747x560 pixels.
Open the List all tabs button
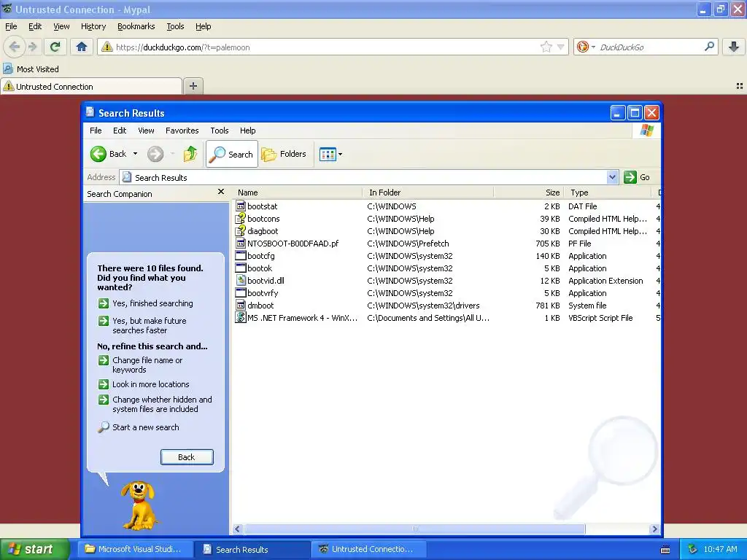[x=740, y=86]
